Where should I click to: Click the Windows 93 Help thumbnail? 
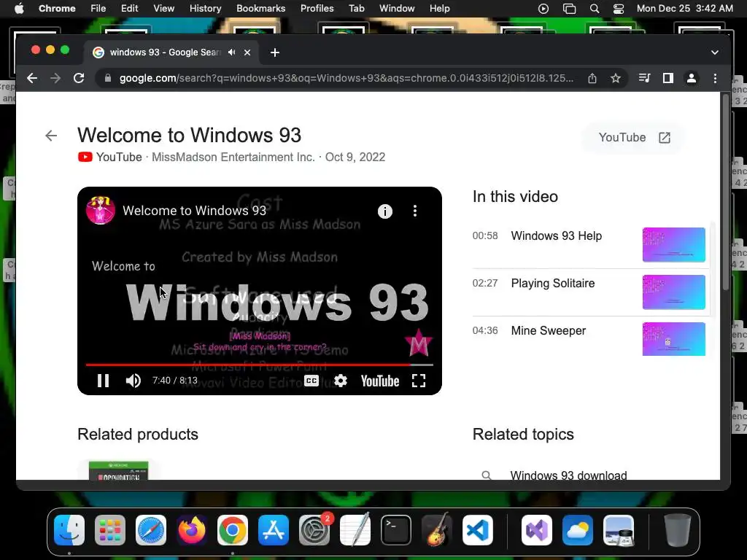pos(673,245)
